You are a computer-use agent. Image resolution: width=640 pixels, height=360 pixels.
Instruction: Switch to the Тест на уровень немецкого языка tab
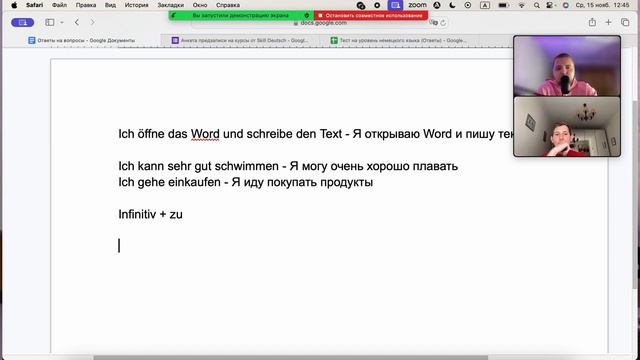point(399,40)
